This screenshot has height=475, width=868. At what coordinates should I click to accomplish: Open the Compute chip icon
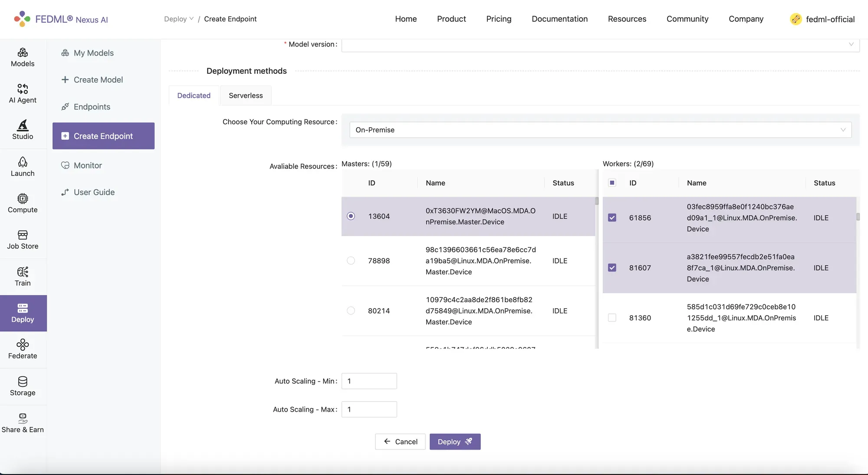coord(23,203)
